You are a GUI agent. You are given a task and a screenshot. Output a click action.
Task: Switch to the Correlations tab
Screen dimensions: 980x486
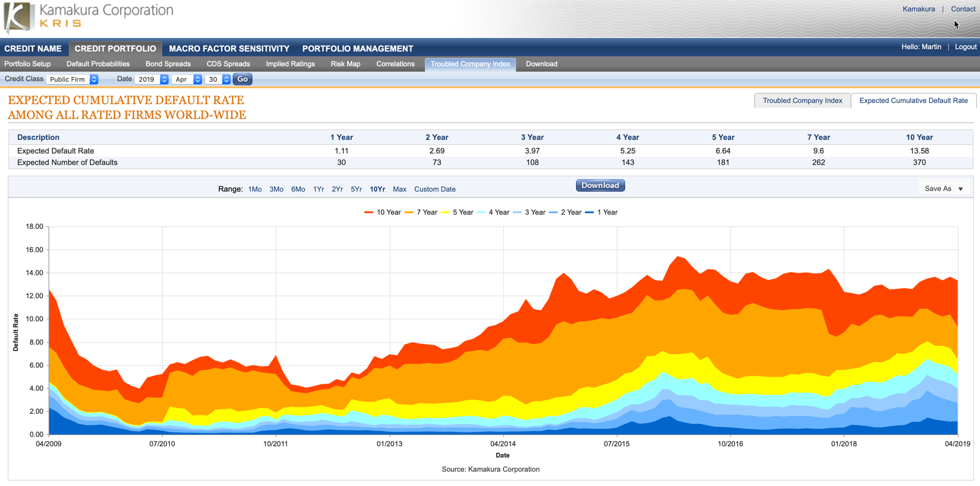[x=396, y=64]
